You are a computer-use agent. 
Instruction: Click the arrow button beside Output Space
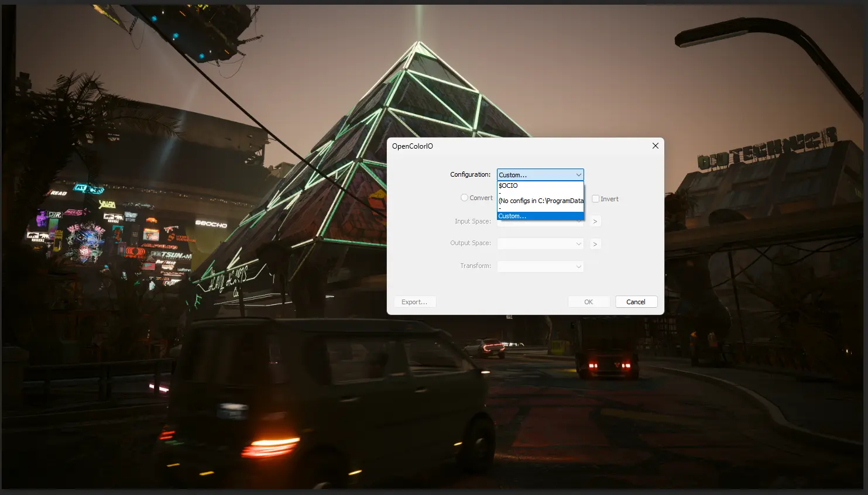[x=595, y=244]
